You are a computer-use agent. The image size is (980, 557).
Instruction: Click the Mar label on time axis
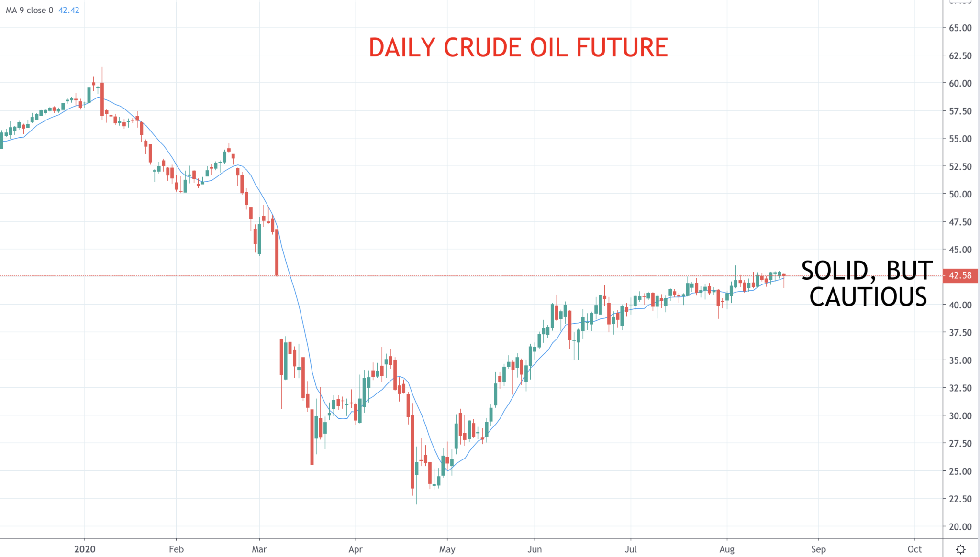point(259,549)
